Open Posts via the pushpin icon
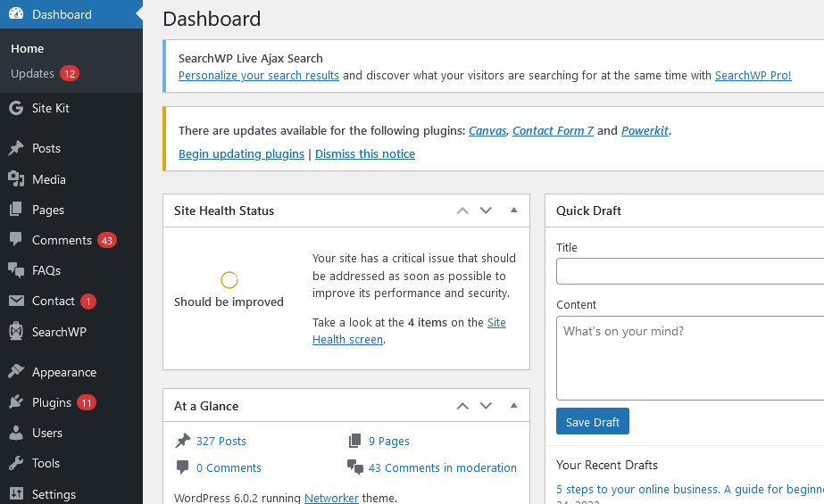The image size is (824, 504). pos(16,149)
